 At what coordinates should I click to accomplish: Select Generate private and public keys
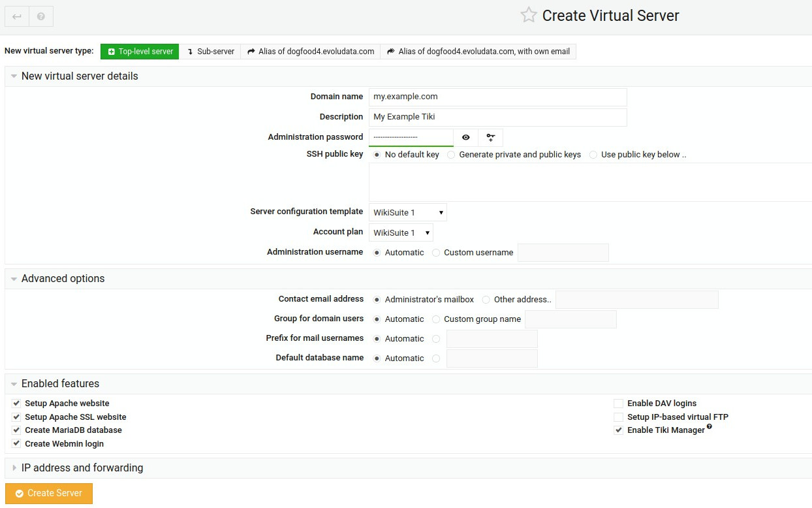[451, 155]
